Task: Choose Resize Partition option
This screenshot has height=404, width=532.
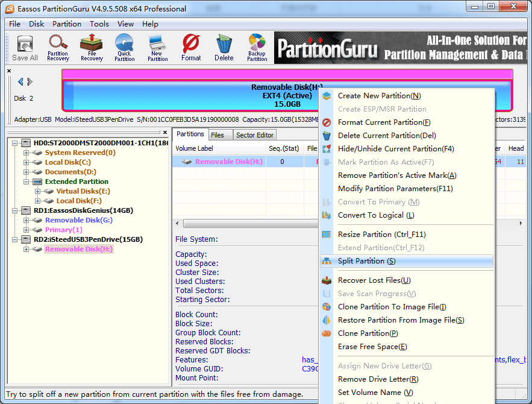Action: point(406,234)
